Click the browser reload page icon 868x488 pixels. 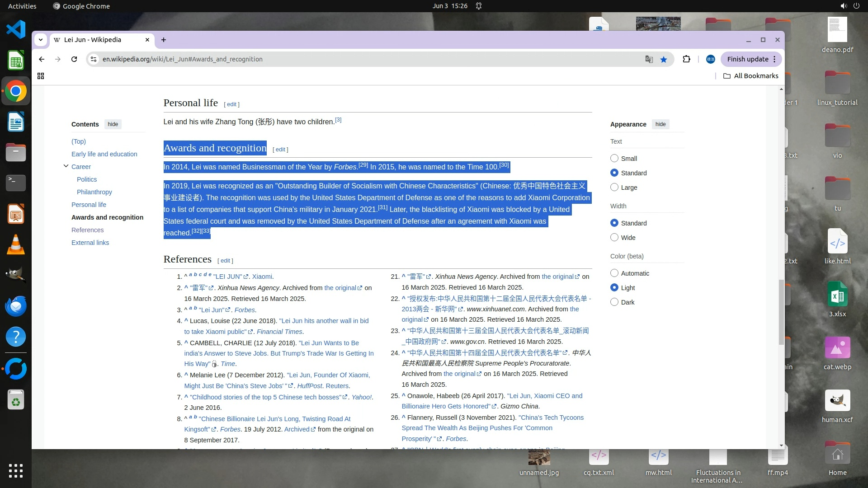pyautogui.click(x=74, y=59)
